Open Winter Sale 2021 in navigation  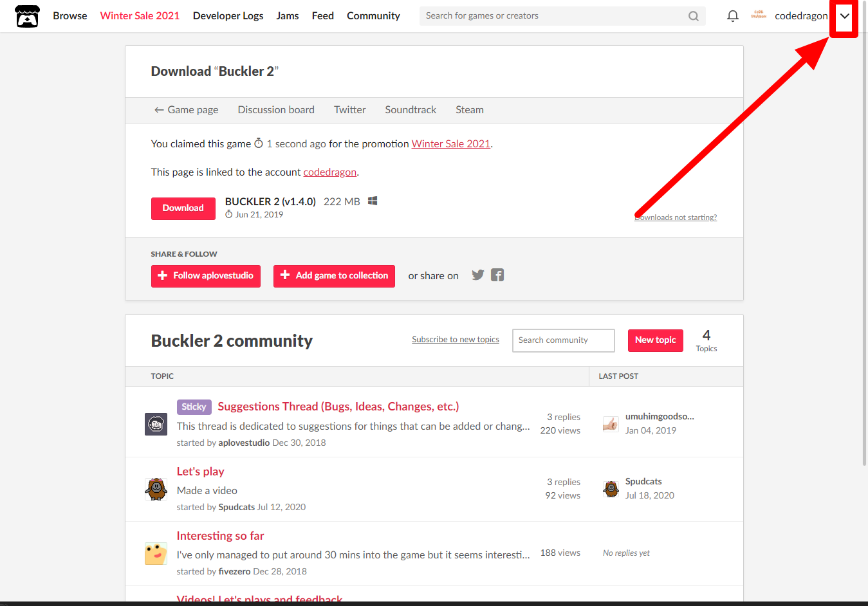click(x=140, y=16)
